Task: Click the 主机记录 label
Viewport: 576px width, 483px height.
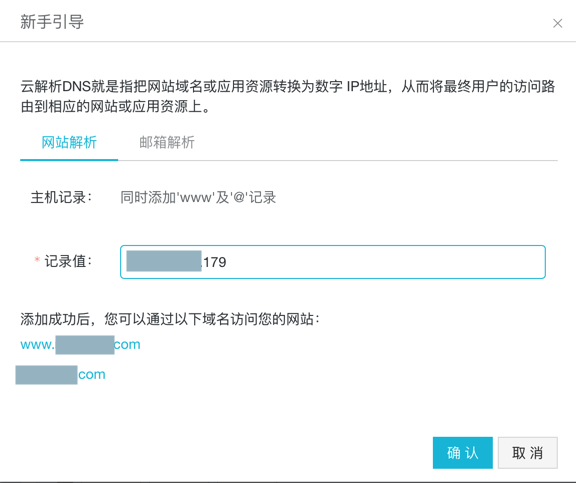Action: [x=61, y=197]
